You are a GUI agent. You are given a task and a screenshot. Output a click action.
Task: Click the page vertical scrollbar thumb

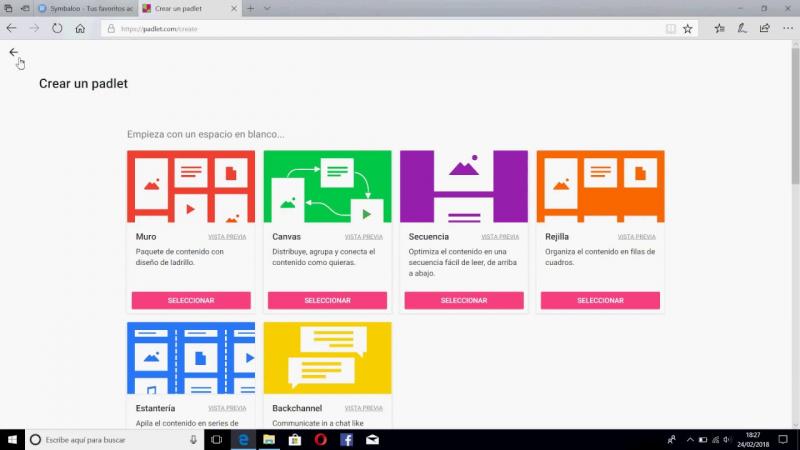click(x=795, y=116)
